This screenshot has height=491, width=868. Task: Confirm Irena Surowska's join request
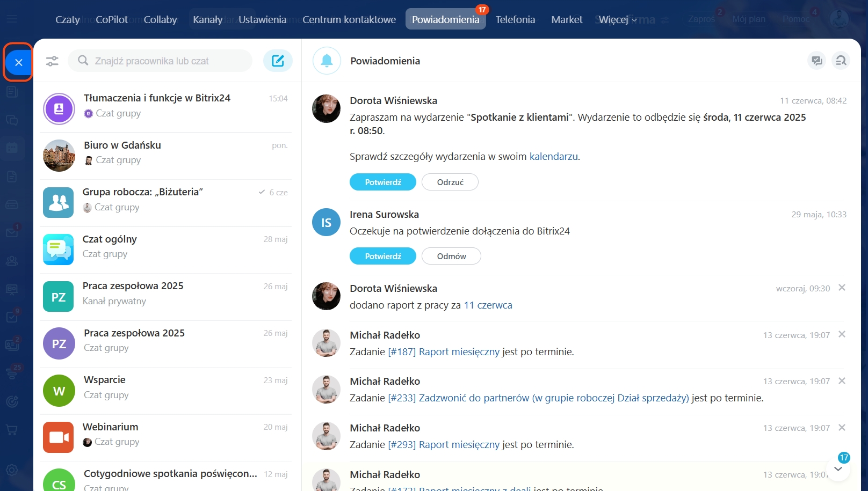click(383, 256)
